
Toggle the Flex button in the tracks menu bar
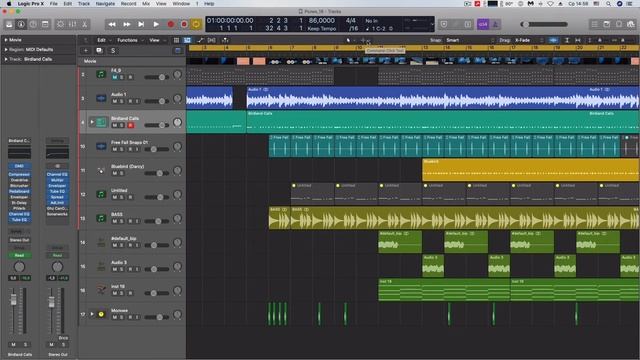211,40
